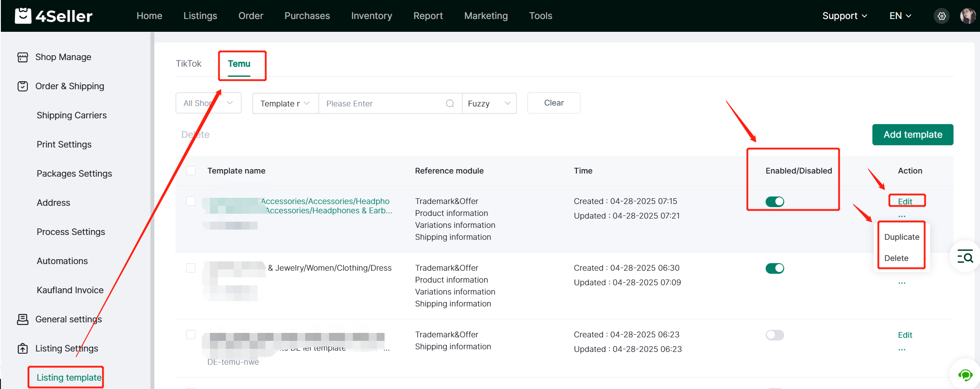
Task: Open Print Settings
Action: coord(64,144)
